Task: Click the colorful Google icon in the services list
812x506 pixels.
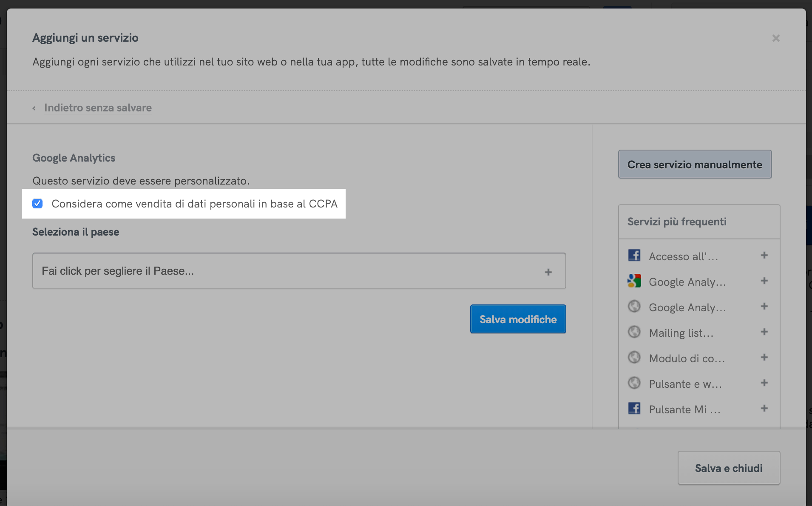Action: pyautogui.click(x=634, y=281)
